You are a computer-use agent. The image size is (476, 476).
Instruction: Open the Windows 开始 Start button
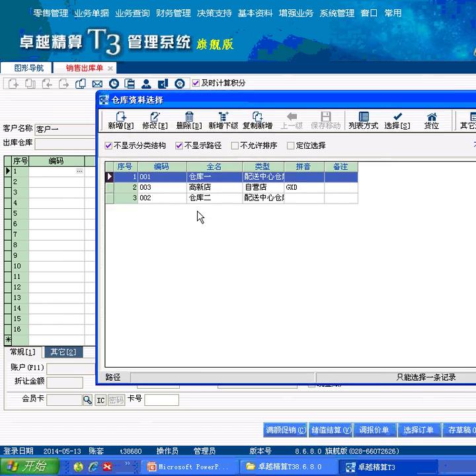click(30, 466)
